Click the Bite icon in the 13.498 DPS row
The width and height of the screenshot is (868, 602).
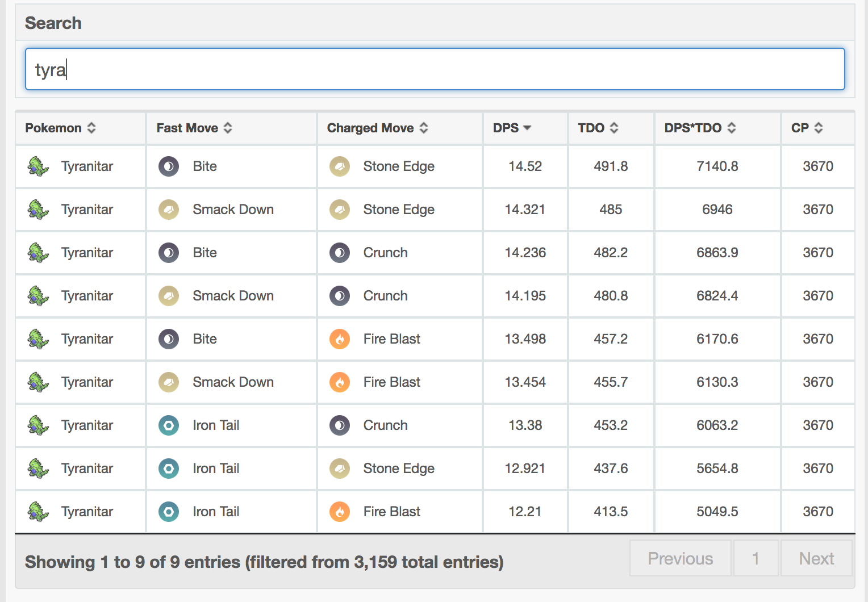click(169, 339)
